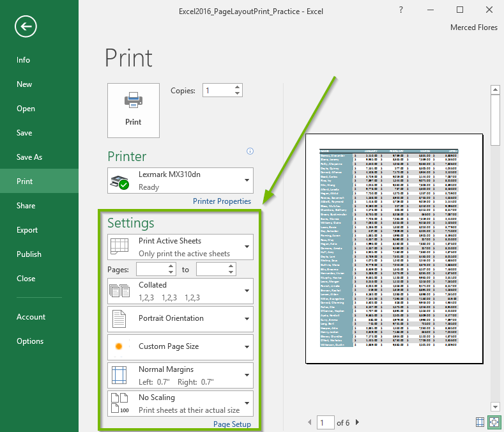Screen dimensions: 504x432
Task: Open the Printer Properties link
Action: click(x=222, y=201)
